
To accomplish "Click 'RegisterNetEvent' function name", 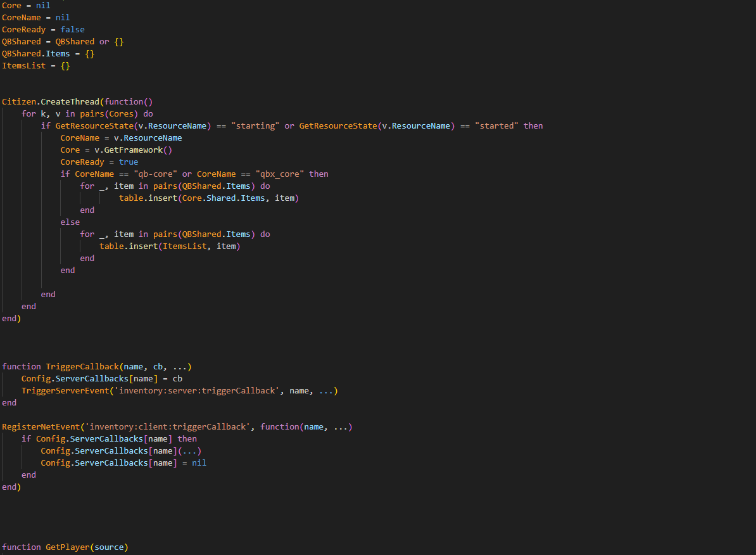I will pyautogui.click(x=41, y=427).
